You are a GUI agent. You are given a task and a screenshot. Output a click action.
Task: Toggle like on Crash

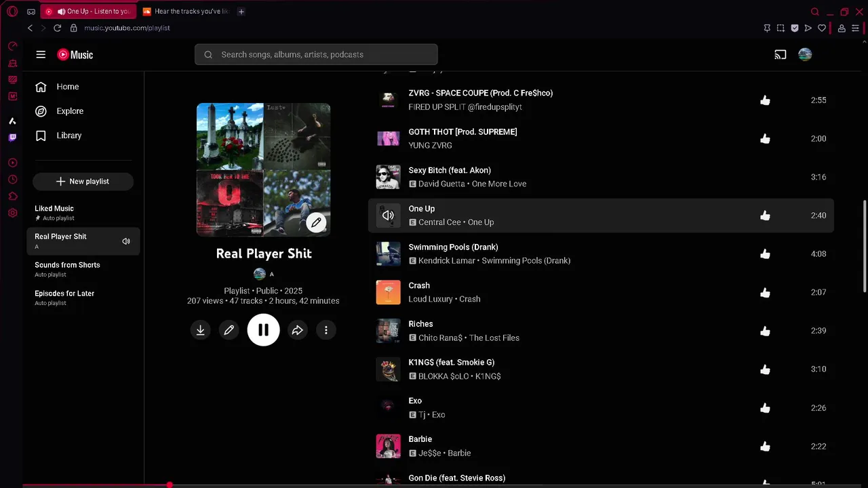click(x=765, y=292)
